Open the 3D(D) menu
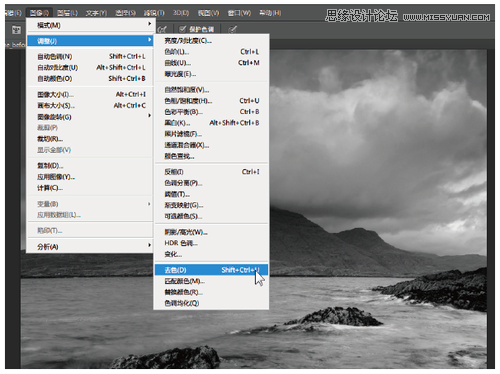 [x=181, y=13]
